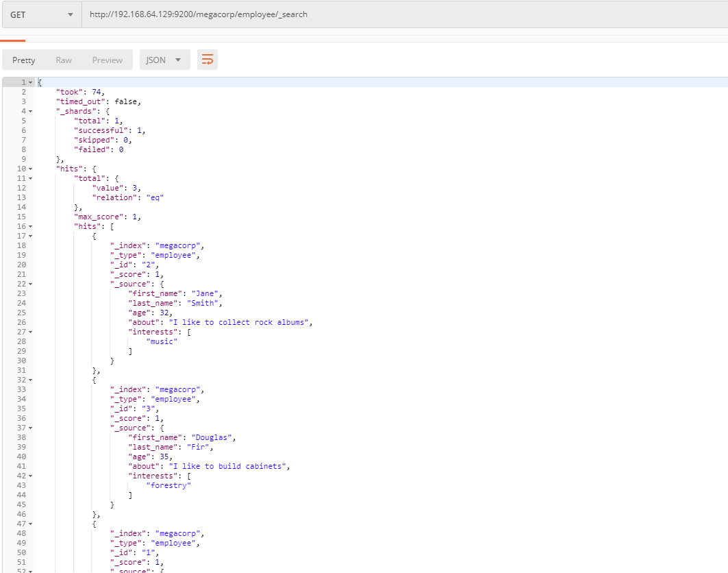Collapse the _shards object at line 4
The width and height of the screenshot is (728, 573).
click(31, 112)
